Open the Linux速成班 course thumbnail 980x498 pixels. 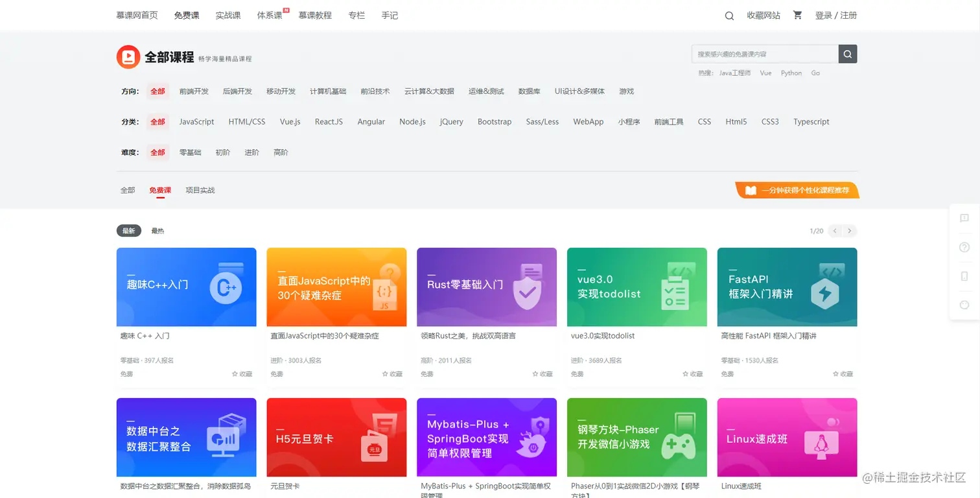pyautogui.click(x=787, y=437)
